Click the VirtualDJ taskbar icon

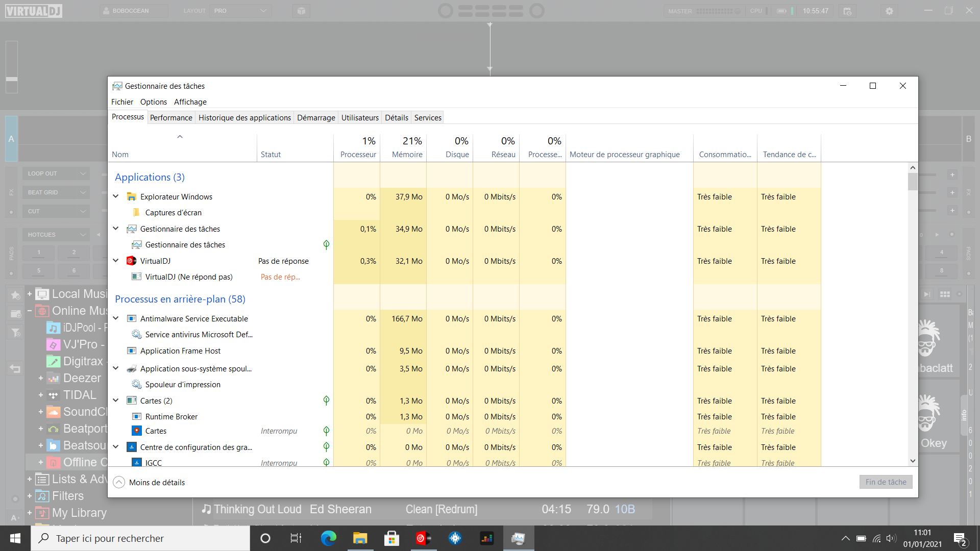point(423,538)
